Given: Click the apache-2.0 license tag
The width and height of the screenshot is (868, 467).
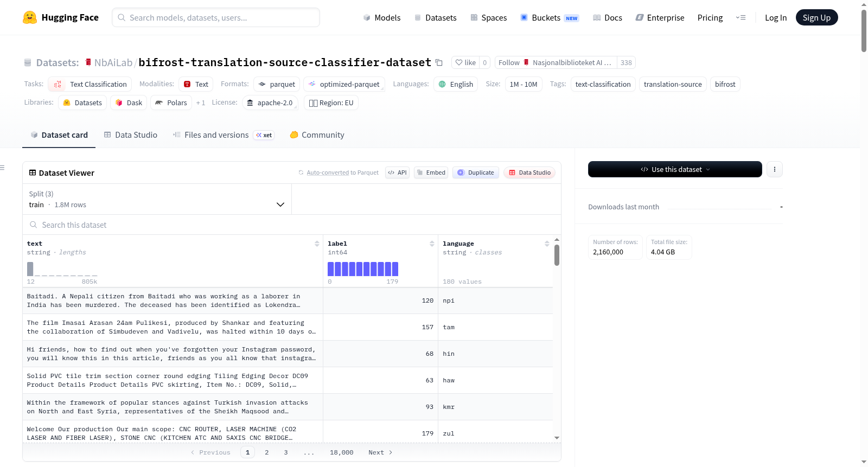Looking at the screenshot, I should 270,103.
